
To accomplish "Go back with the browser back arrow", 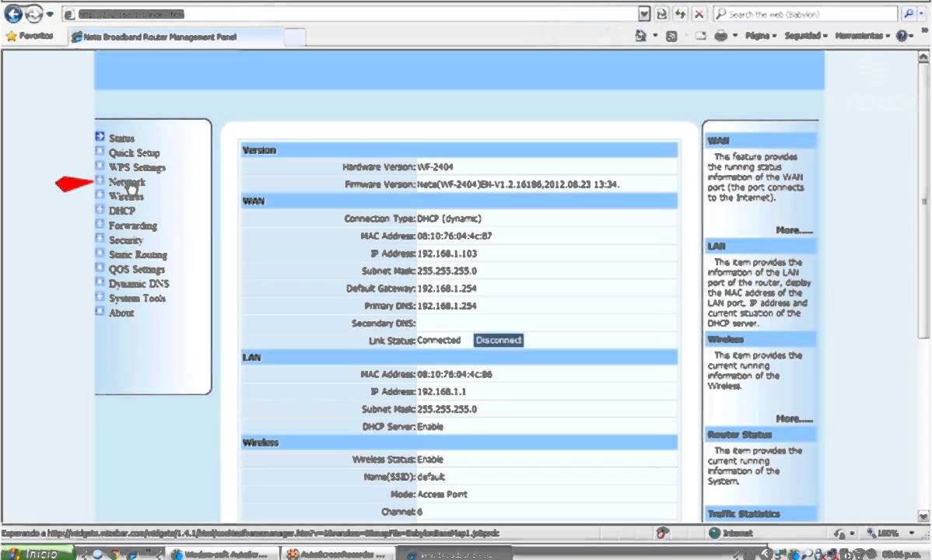I will tap(13, 13).
